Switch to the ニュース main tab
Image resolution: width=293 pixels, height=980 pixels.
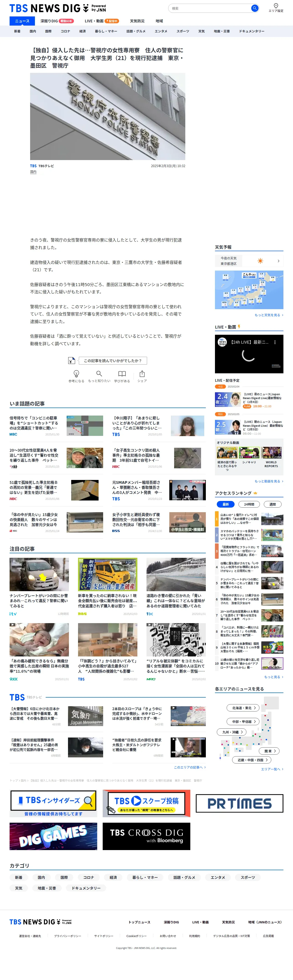coord(22,21)
